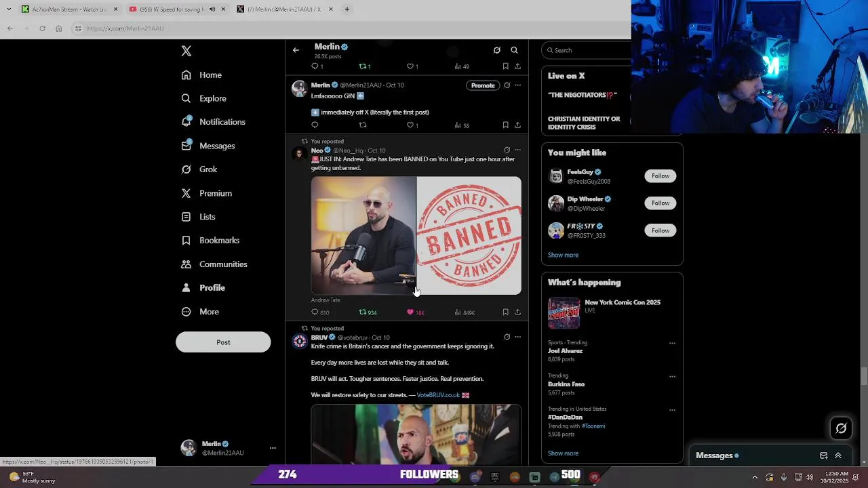The height and width of the screenshot is (488, 868).
Task: Reload the page
Action: tap(42, 28)
